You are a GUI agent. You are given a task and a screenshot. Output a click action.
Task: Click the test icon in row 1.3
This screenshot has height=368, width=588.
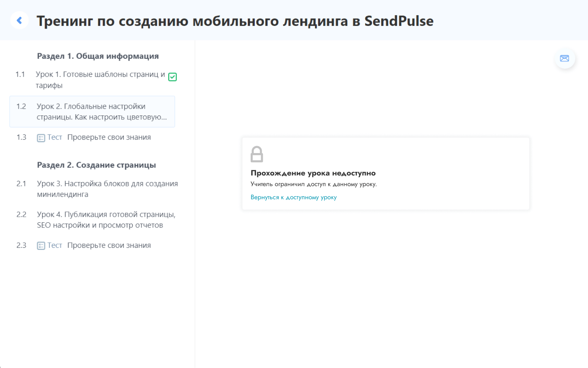[41, 138]
